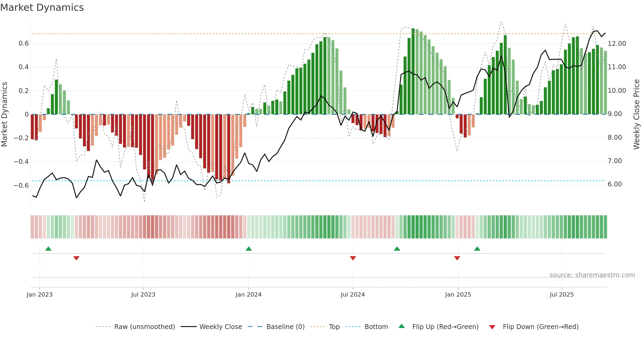Click the −0.2 left axis tick label
This screenshot has height=362, width=644.
[21, 138]
